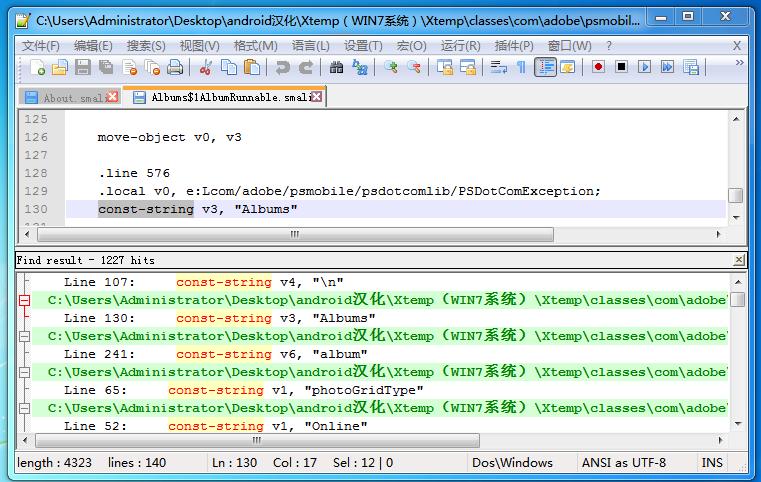Click the Find result horizontal scrollbar right arrow
The width and height of the screenshot is (761, 482).
[720, 440]
